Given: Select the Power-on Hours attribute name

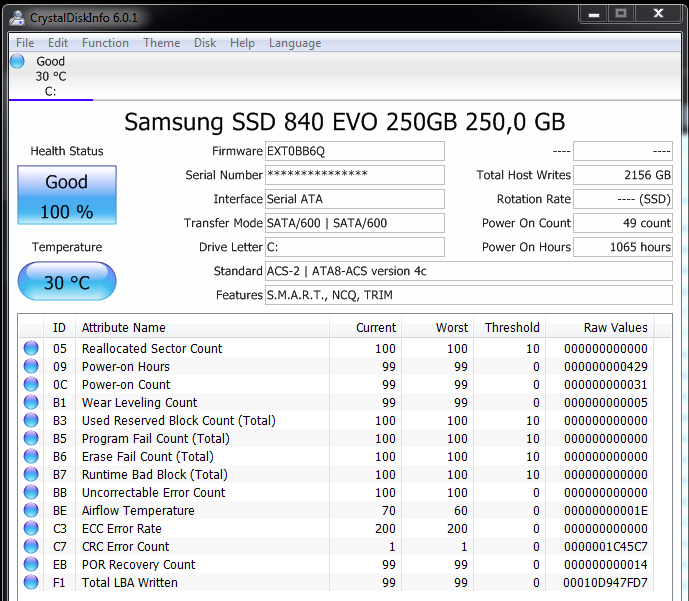Looking at the screenshot, I should (x=126, y=366).
